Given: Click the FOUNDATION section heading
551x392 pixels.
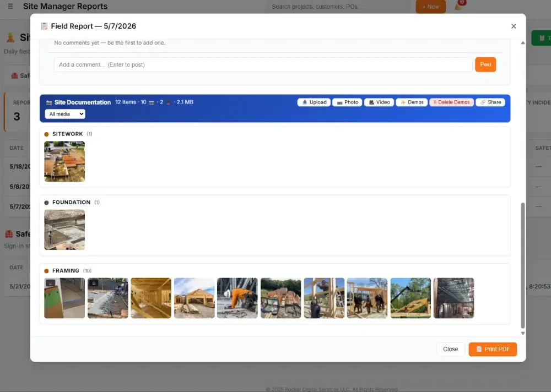Looking at the screenshot, I should 71,202.
